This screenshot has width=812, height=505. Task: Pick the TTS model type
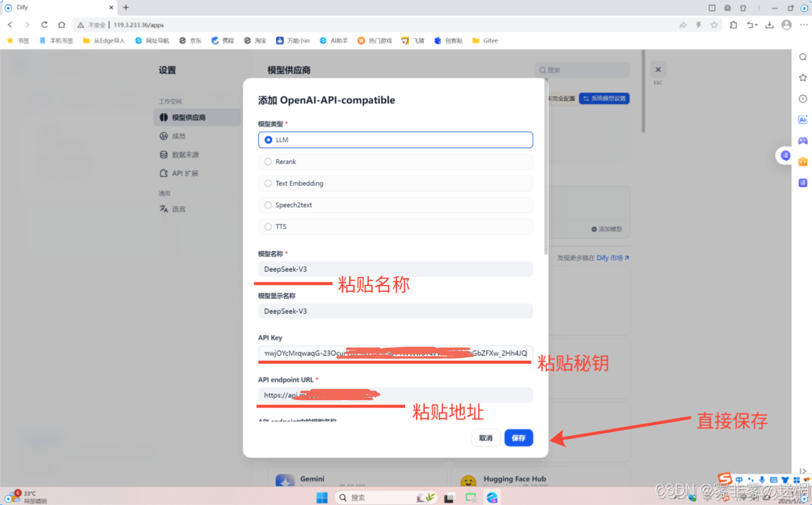tap(395, 227)
